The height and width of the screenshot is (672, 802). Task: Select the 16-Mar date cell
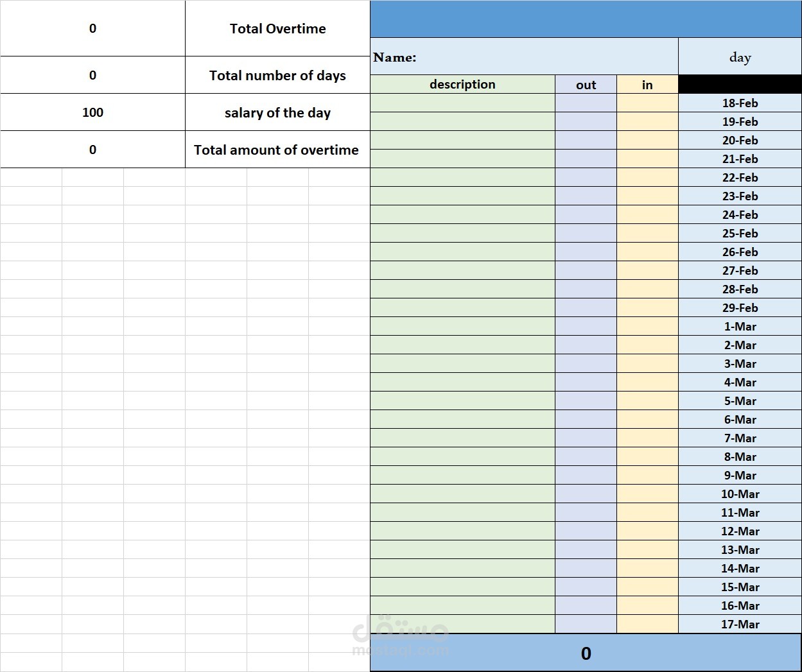pos(740,605)
